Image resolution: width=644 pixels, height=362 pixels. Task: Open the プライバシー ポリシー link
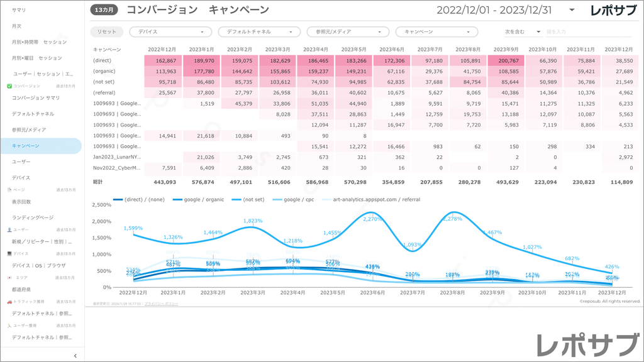point(162,304)
